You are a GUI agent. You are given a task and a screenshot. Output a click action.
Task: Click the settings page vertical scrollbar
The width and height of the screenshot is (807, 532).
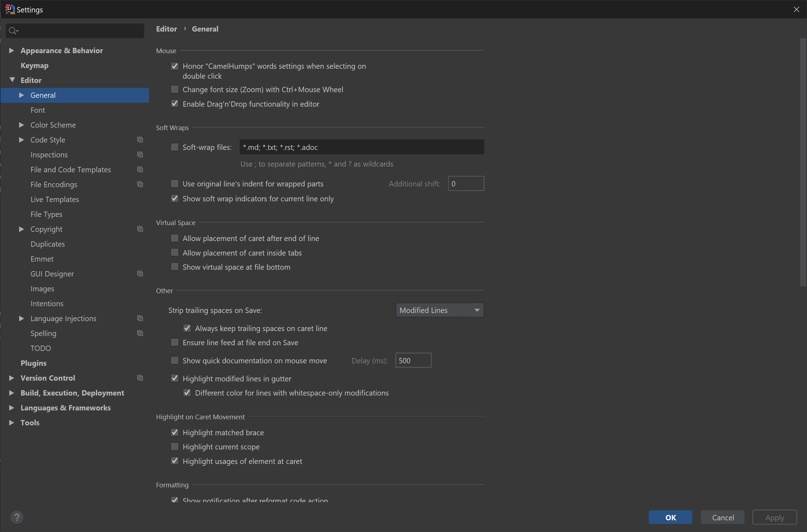coord(803,162)
